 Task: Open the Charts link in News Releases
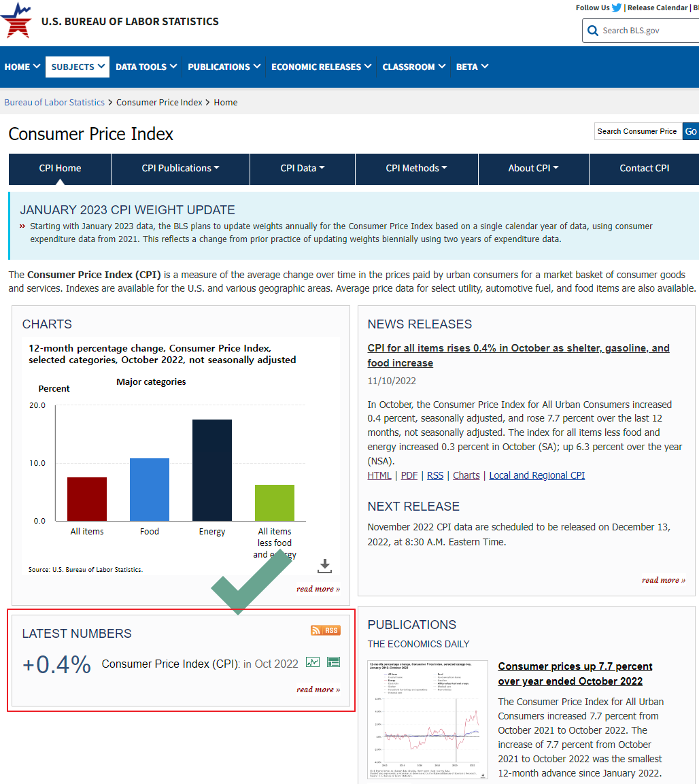pyautogui.click(x=466, y=475)
